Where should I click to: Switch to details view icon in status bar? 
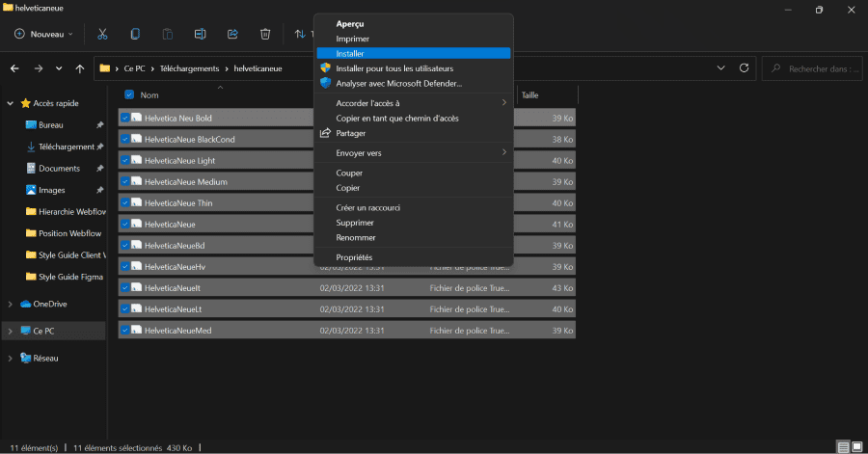tap(843, 447)
